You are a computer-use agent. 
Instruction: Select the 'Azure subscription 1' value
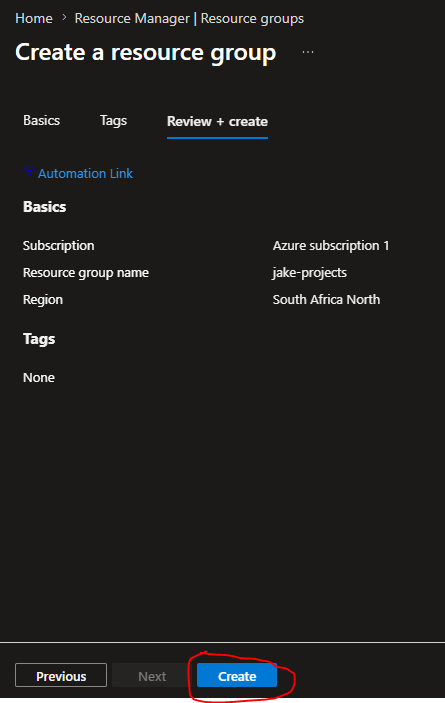tap(331, 246)
